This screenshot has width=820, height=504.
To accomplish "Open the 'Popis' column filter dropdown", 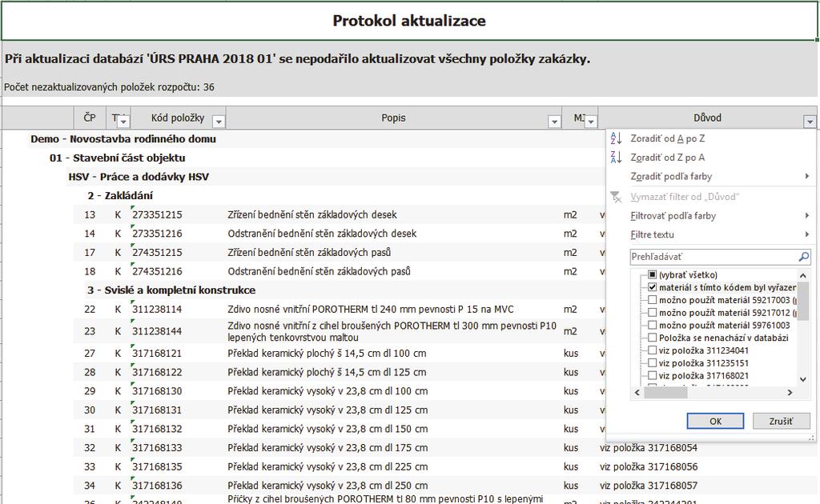I will pos(554,122).
